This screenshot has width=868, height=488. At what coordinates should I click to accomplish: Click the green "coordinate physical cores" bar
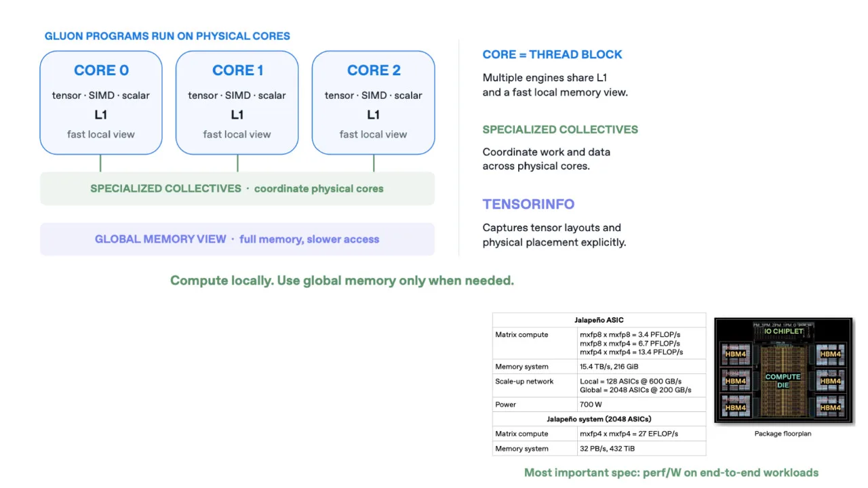tap(237, 188)
